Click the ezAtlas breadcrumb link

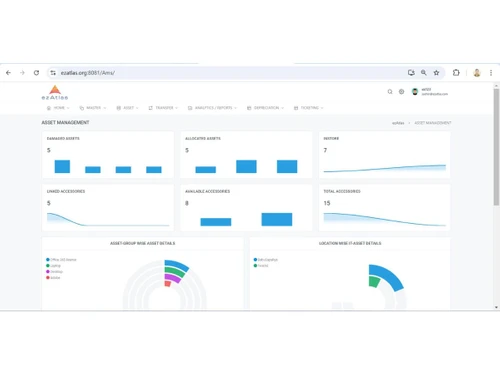click(398, 123)
